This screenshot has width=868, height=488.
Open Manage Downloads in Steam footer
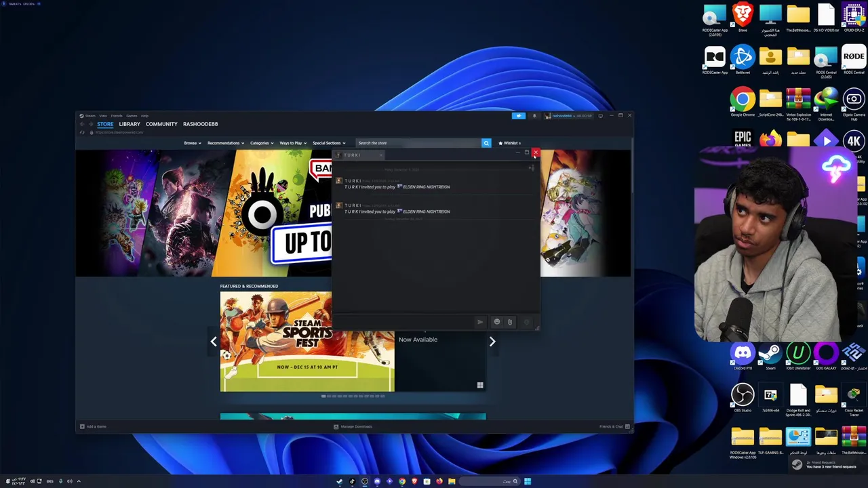coord(353,426)
